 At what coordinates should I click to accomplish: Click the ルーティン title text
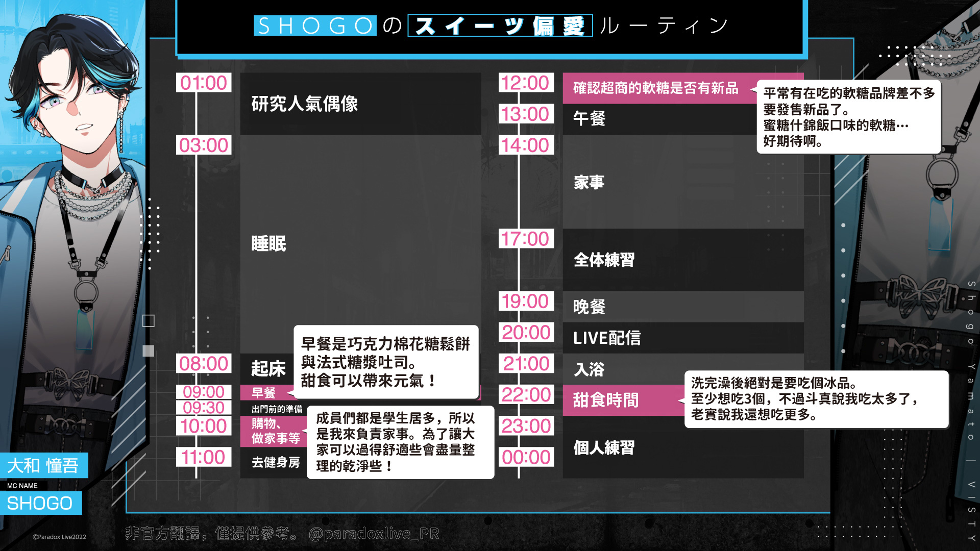[664, 26]
